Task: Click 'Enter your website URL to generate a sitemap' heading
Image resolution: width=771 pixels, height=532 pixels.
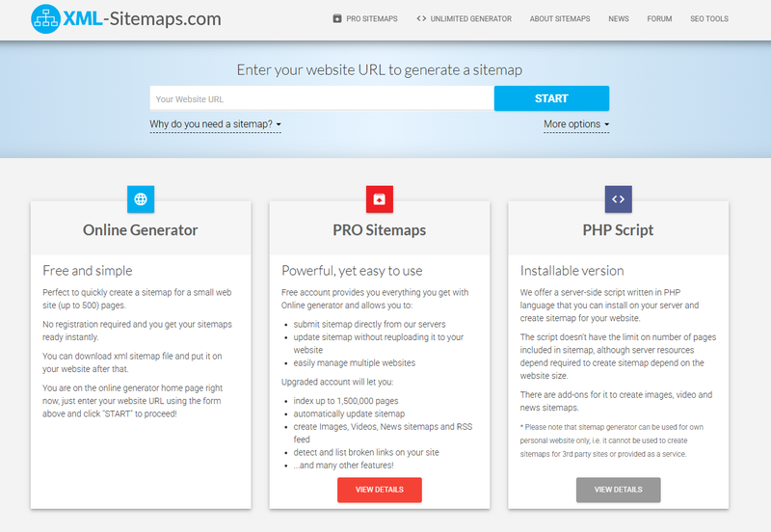Action: [380, 69]
